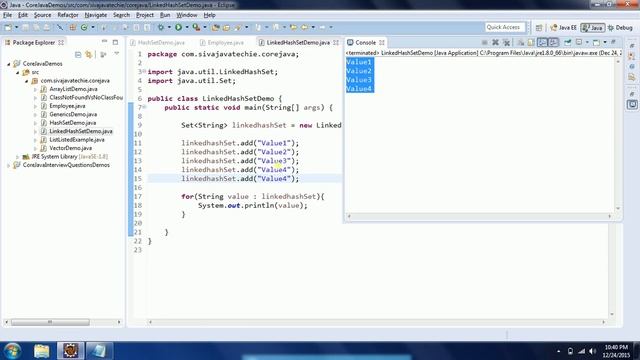Click the Back navigation arrow in toolbar
The image size is (640, 360).
304,27
